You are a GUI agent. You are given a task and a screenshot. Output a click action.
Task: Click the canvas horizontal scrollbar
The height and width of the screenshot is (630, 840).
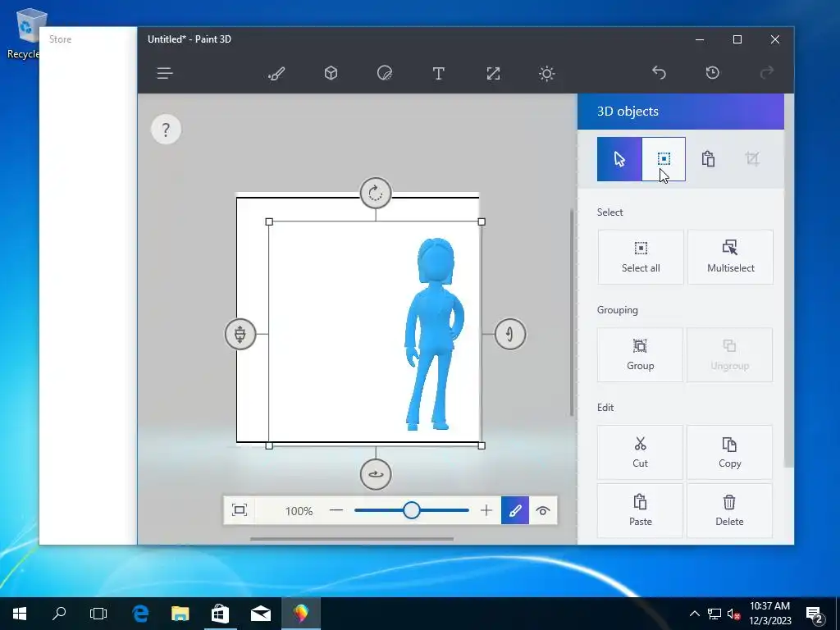(x=352, y=539)
